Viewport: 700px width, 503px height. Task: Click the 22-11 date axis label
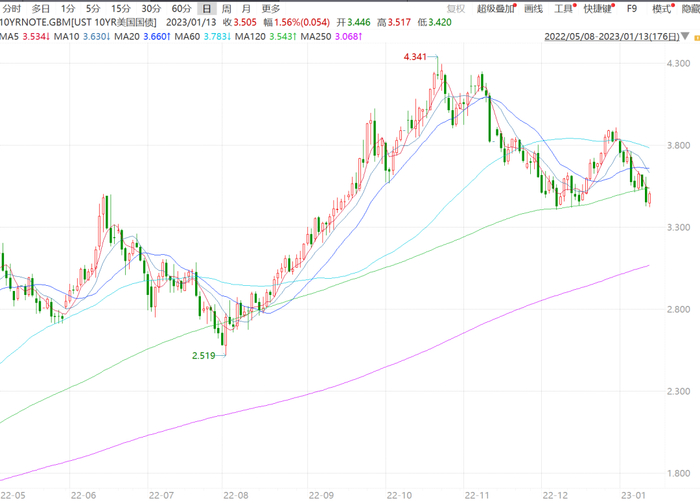pyautogui.click(x=477, y=495)
